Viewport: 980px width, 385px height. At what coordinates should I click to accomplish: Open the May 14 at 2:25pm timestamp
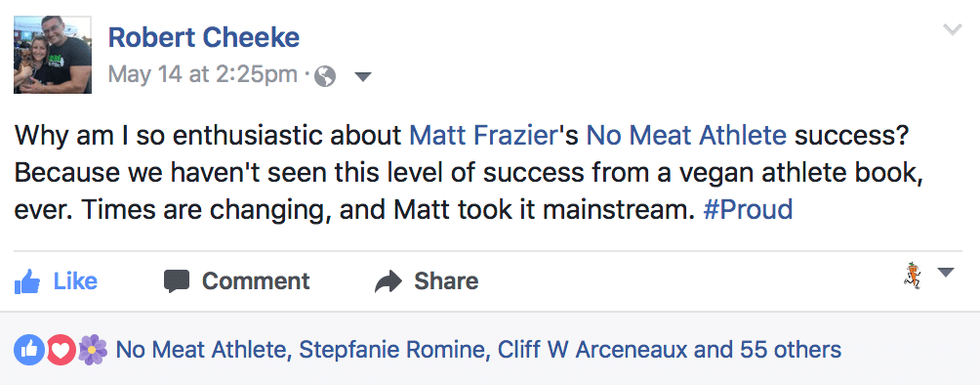point(202,75)
